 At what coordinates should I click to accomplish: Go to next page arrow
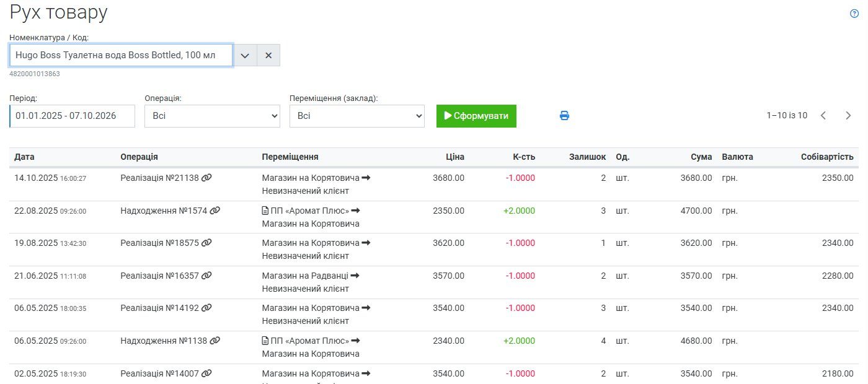[x=848, y=115]
